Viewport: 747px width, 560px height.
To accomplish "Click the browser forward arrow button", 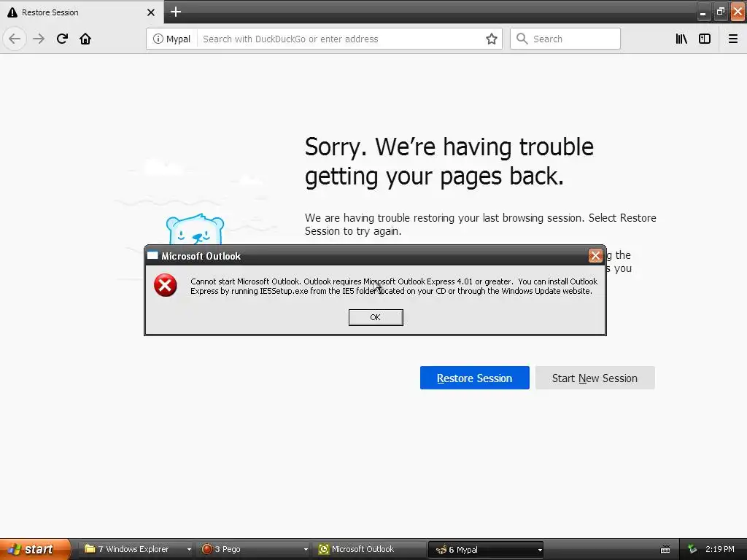I will 39,39.
